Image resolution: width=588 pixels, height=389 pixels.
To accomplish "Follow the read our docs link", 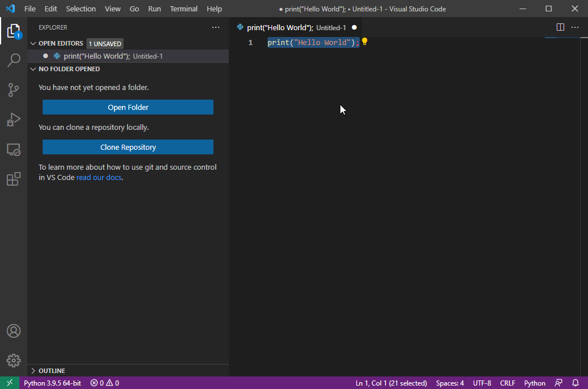I will [99, 177].
